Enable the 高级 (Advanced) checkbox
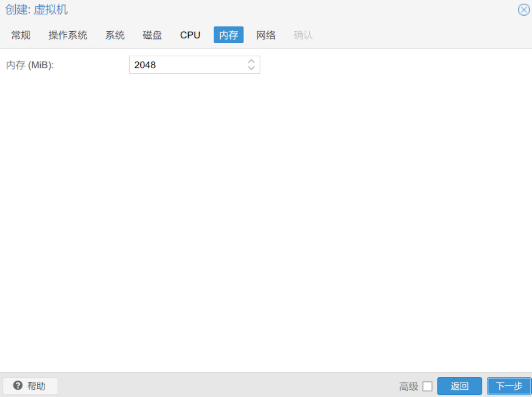 tap(427, 386)
